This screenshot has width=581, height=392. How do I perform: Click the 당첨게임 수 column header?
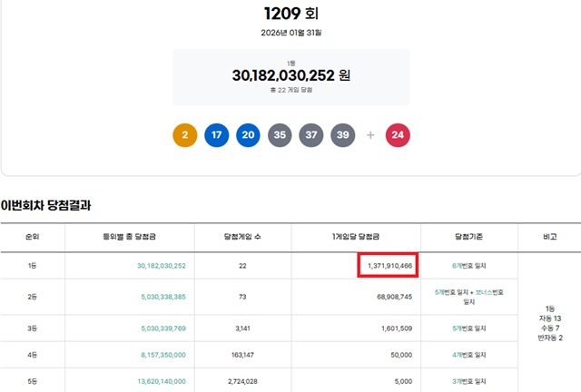241,236
